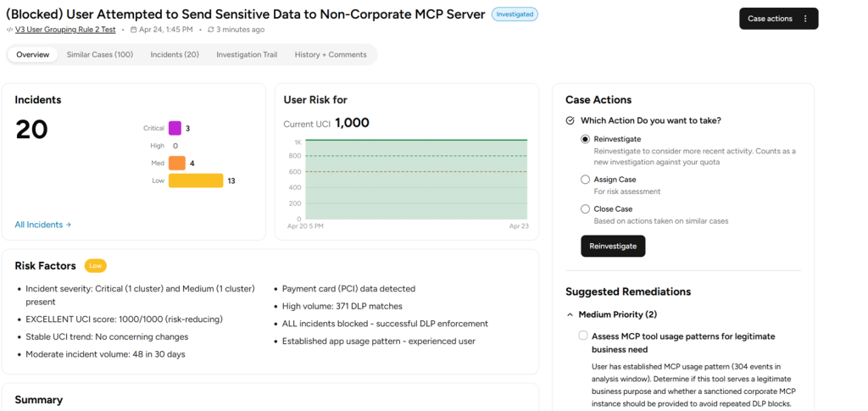Click the purple Critical incidents bar
868x411 pixels.
tap(175, 128)
